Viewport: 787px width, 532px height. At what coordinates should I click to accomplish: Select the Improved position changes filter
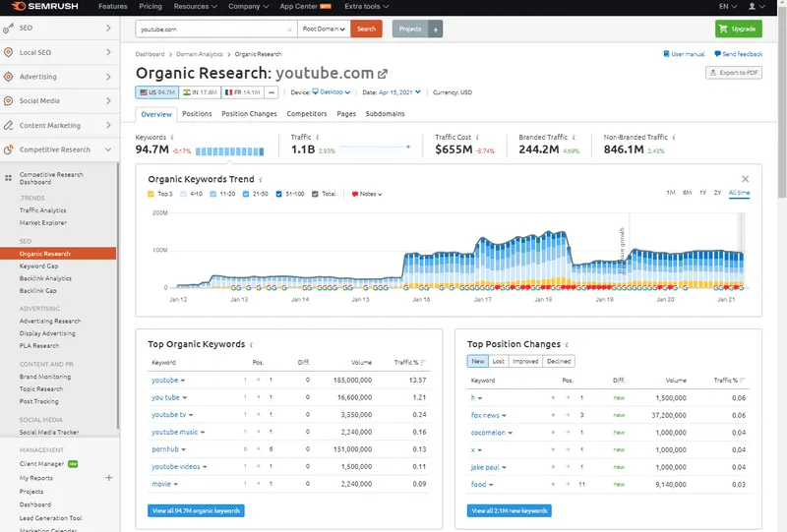[525, 361]
